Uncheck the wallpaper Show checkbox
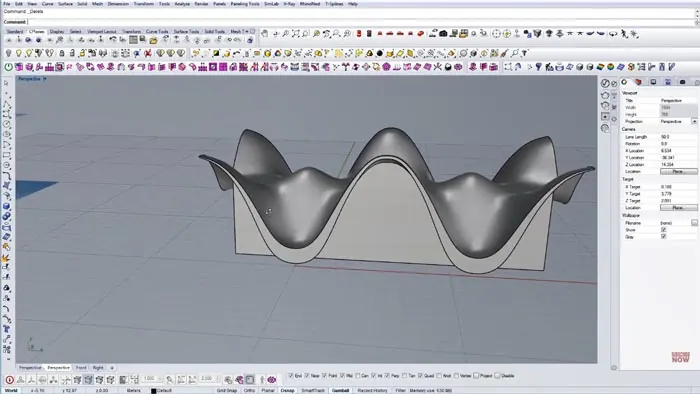 663,230
